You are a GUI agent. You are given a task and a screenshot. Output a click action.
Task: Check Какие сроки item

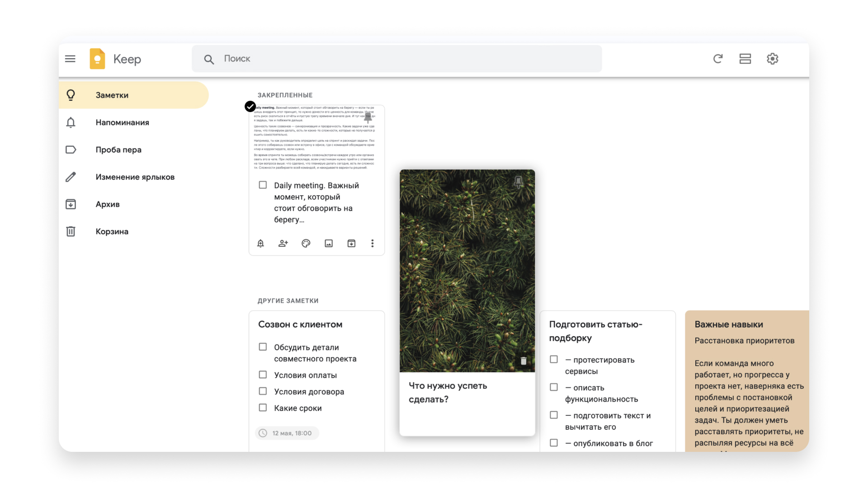tap(263, 408)
